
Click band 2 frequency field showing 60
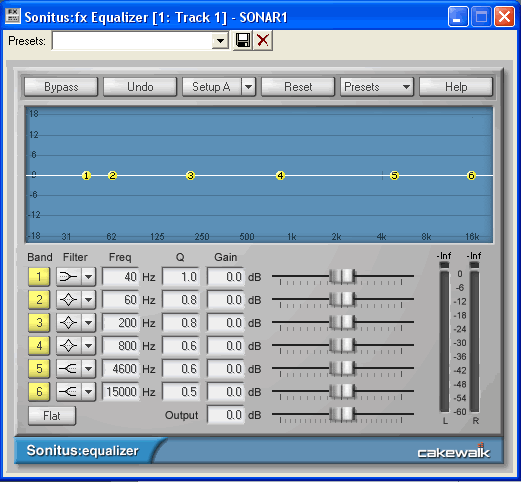[120, 300]
